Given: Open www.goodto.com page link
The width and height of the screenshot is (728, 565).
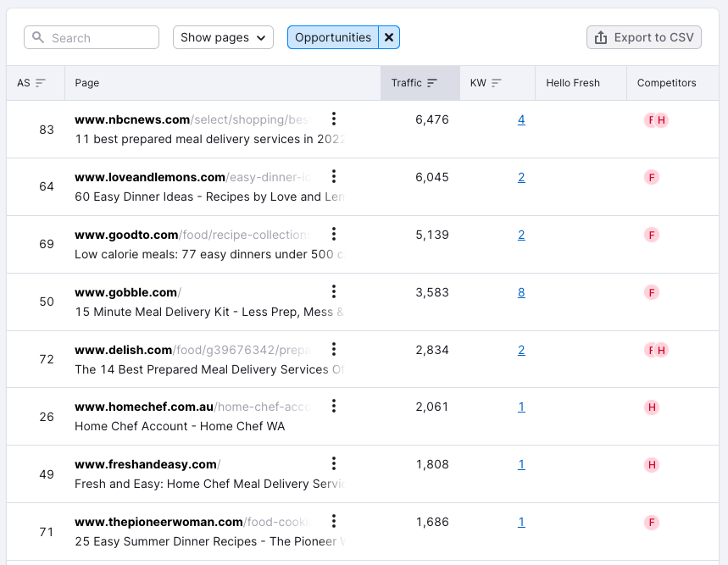Looking at the screenshot, I should tap(126, 235).
